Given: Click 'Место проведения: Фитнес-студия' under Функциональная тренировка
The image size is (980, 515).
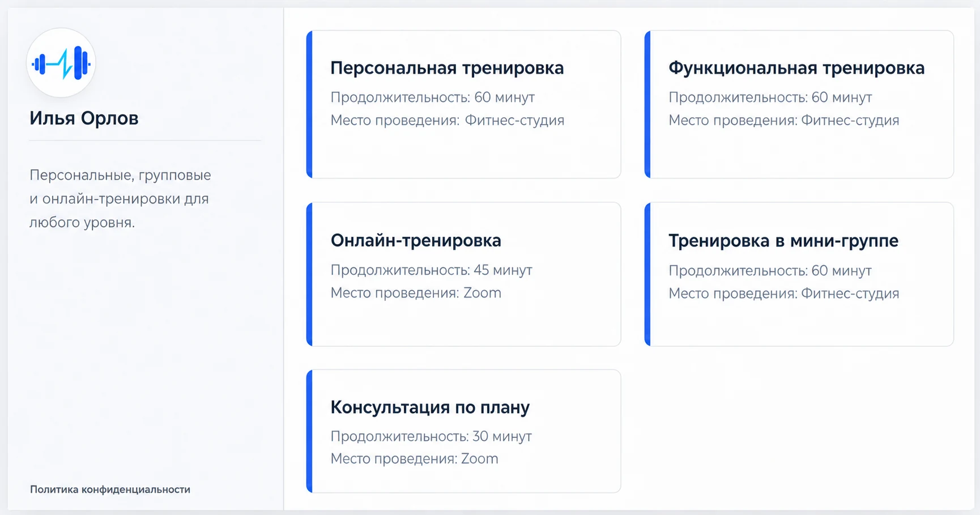Looking at the screenshot, I should tap(784, 120).
